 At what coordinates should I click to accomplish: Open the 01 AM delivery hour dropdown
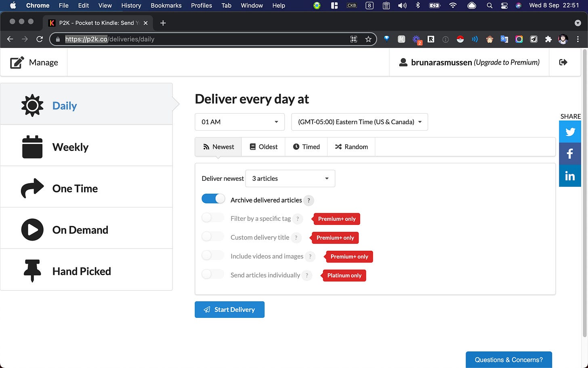click(240, 122)
